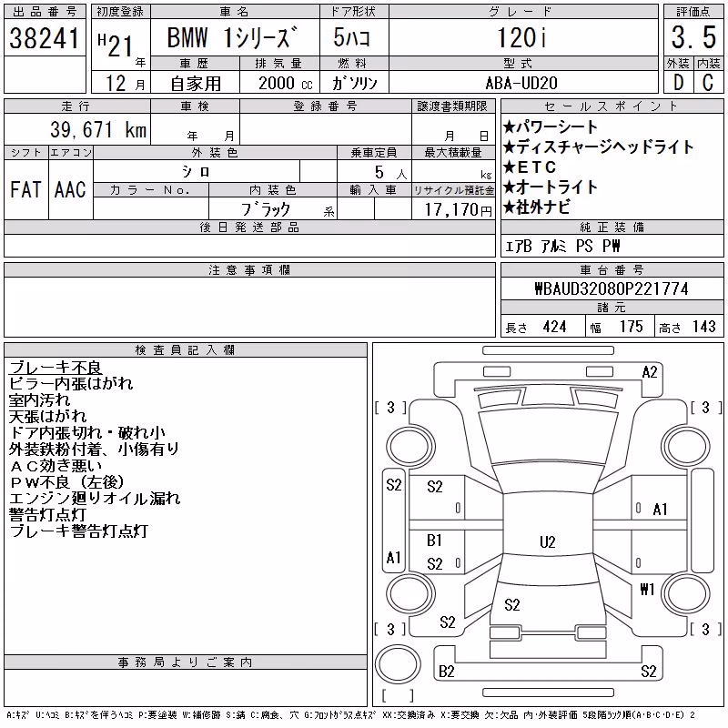Select door shape value 5ハコ
This screenshot has width=728, height=728.
point(352,37)
